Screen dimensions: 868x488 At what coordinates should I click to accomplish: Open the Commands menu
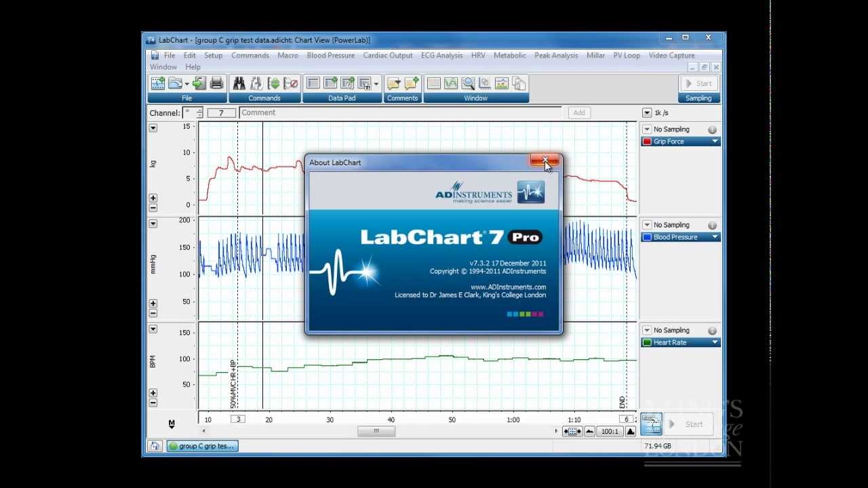click(x=250, y=56)
